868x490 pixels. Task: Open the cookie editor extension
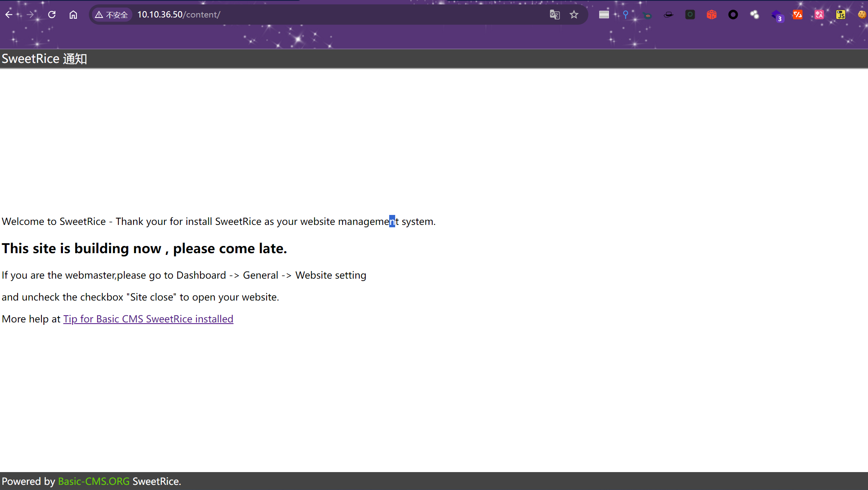click(x=862, y=15)
